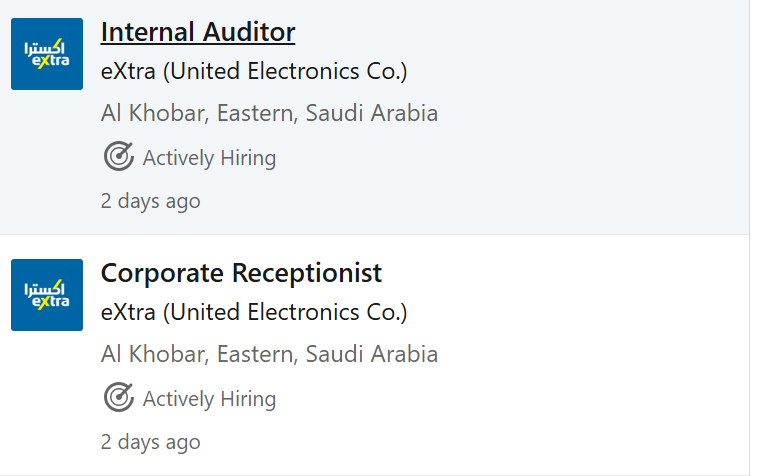Click Actively Hiring label on Corporate Receptionist

tap(209, 399)
